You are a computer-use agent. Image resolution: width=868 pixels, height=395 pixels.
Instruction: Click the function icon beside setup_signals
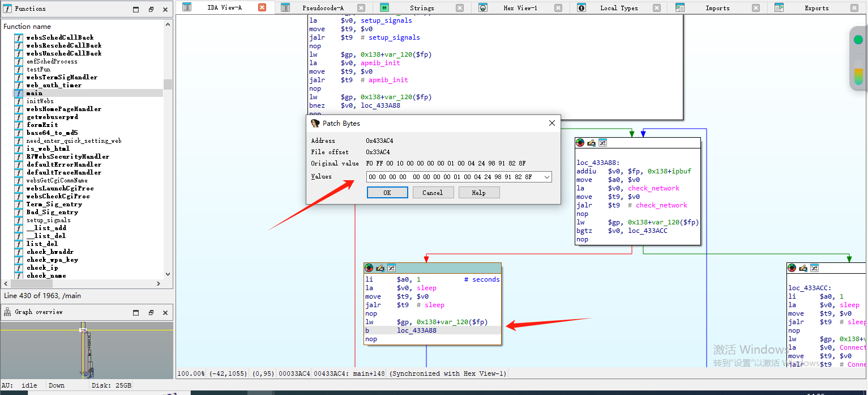pos(18,220)
